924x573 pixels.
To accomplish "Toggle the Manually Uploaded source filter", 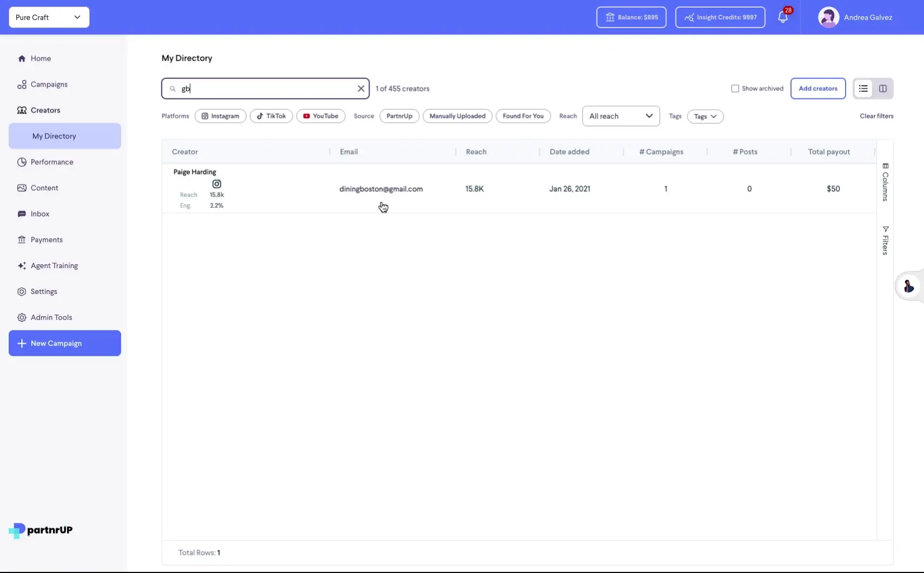I will coord(457,116).
